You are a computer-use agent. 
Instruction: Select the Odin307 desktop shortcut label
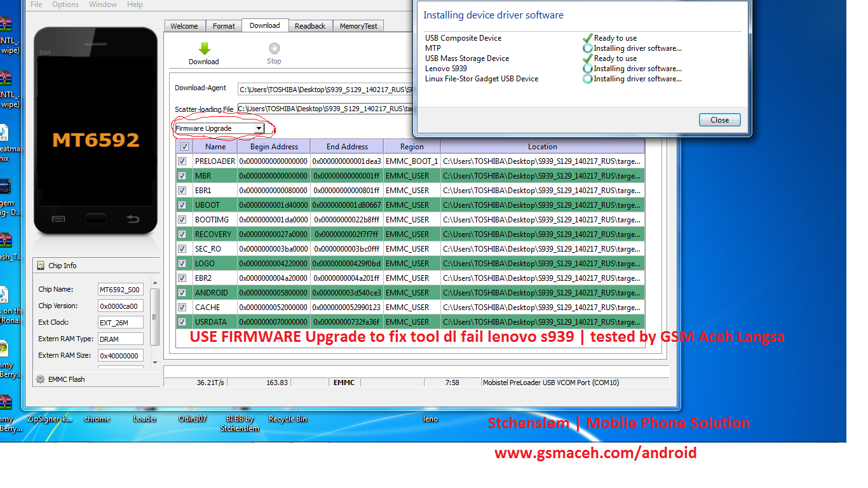tap(193, 419)
